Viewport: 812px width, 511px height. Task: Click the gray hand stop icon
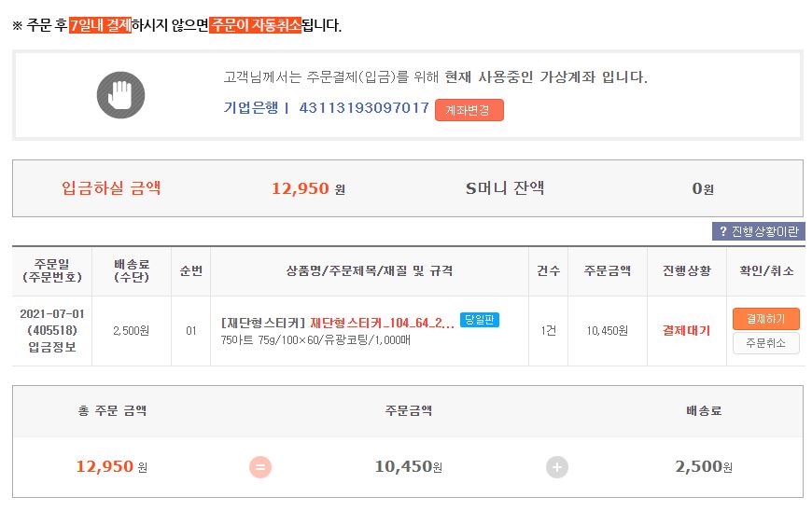pos(121,94)
